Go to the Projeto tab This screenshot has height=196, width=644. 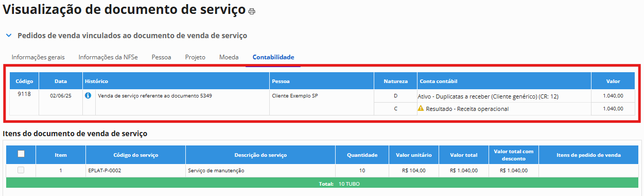[x=195, y=57]
